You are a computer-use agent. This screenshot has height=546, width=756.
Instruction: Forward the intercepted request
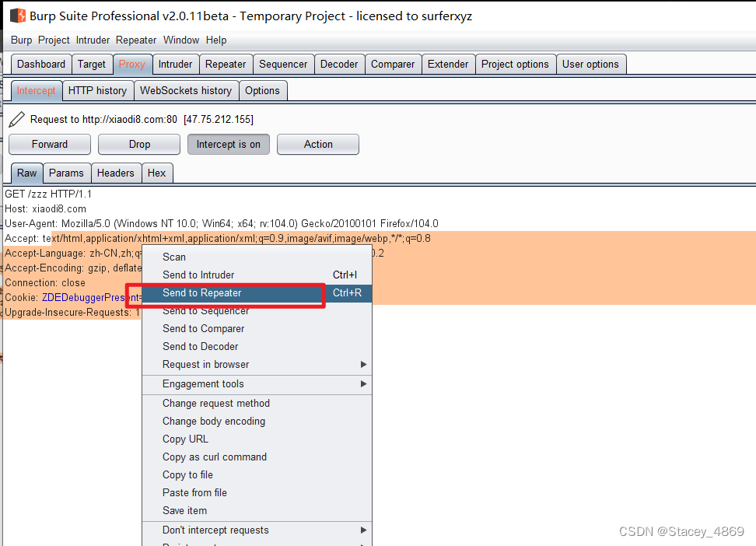[x=50, y=144]
